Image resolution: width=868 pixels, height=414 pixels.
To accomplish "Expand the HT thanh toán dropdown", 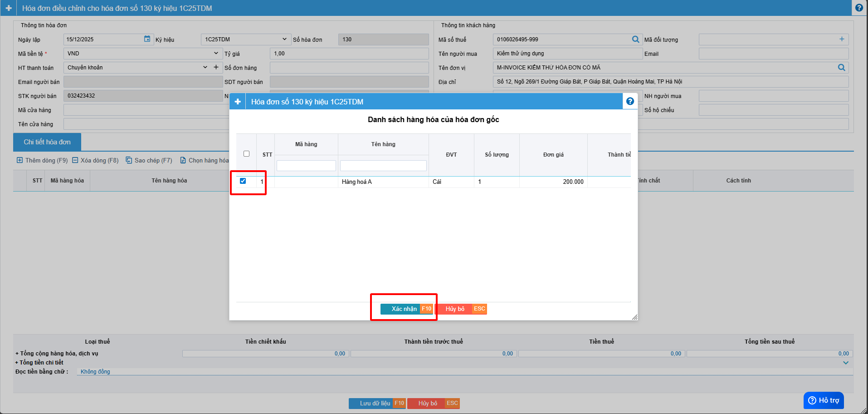I will pos(205,67).
